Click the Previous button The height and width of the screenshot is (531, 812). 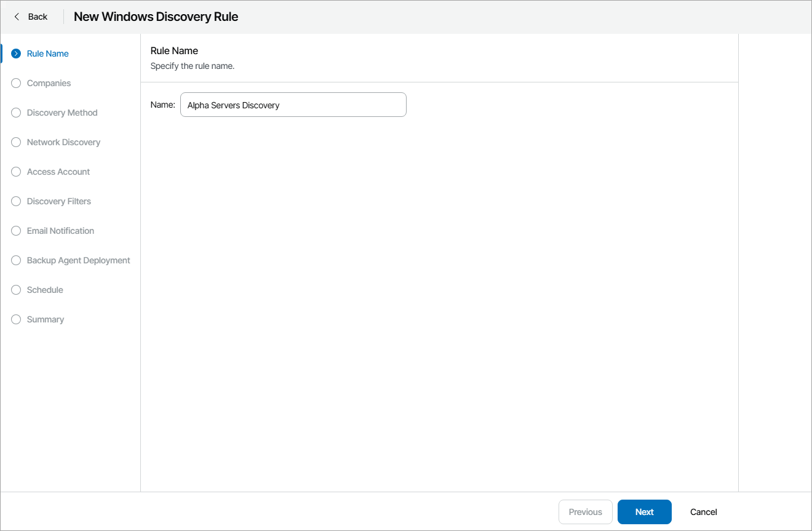click(585, 512)
